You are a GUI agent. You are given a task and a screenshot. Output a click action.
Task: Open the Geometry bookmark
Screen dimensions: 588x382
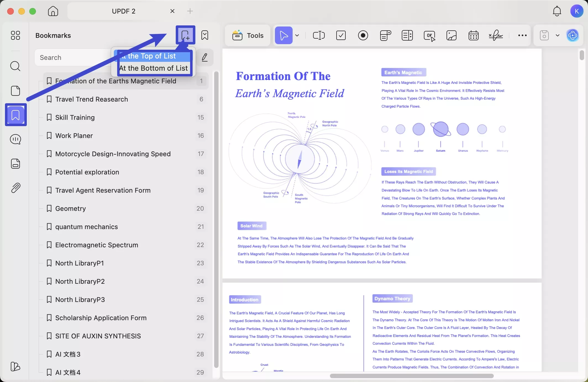[70, 208]
